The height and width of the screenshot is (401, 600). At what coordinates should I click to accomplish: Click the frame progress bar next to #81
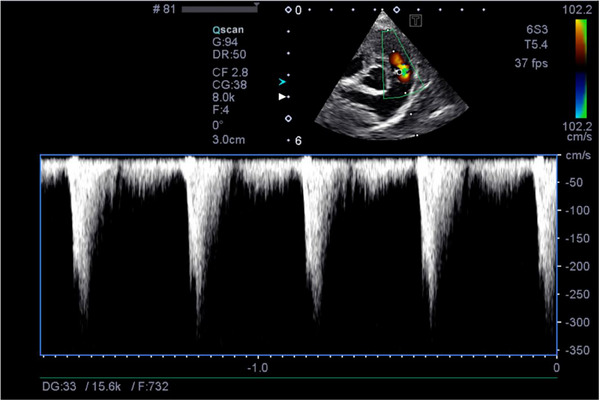click(x=219, y=9)
